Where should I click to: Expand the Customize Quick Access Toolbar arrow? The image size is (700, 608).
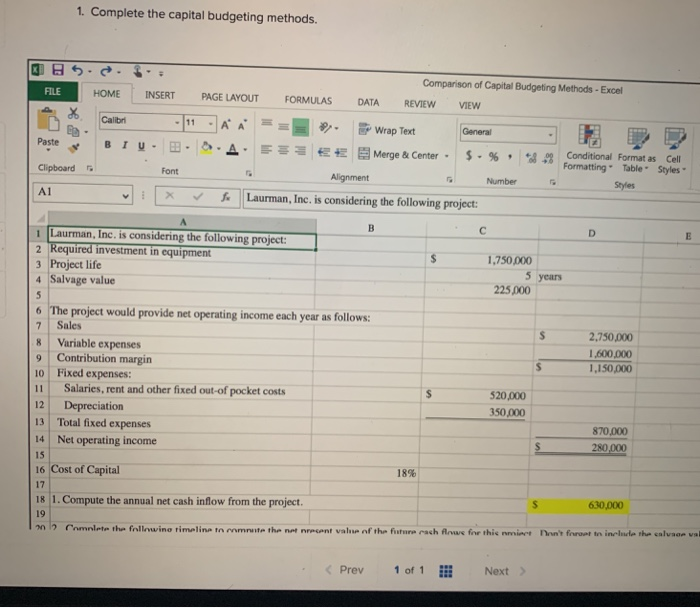pyautogui.click(x=161, y=74)
